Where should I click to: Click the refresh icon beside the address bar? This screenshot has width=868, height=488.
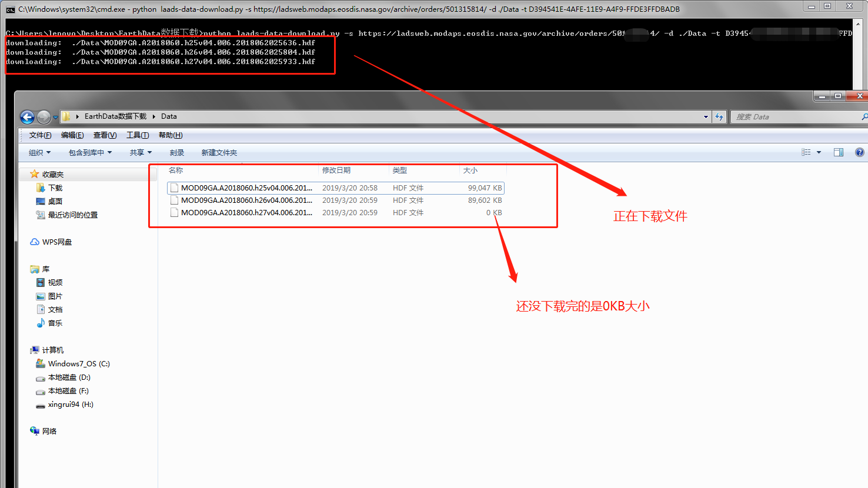pyautogui.click(x=719, y=116)
